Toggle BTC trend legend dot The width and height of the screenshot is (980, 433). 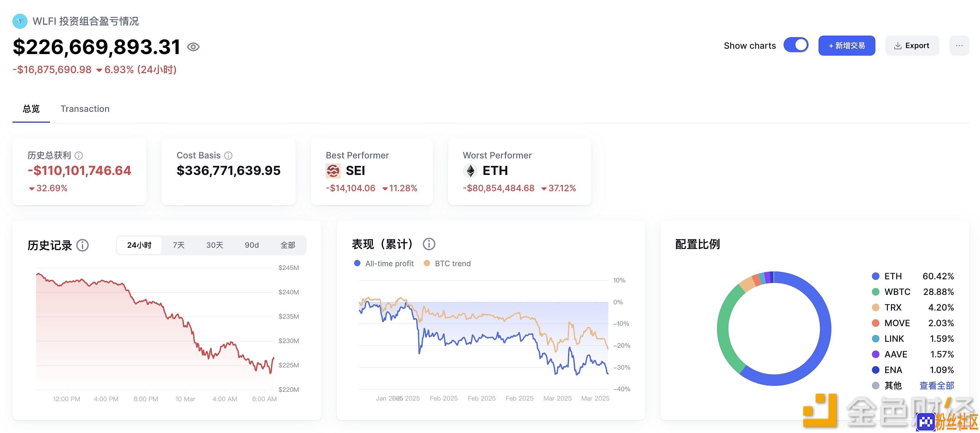427,263
